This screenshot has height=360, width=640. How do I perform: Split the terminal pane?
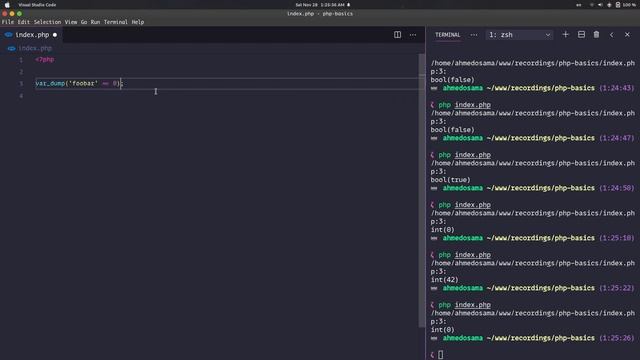tap(581, 35)
